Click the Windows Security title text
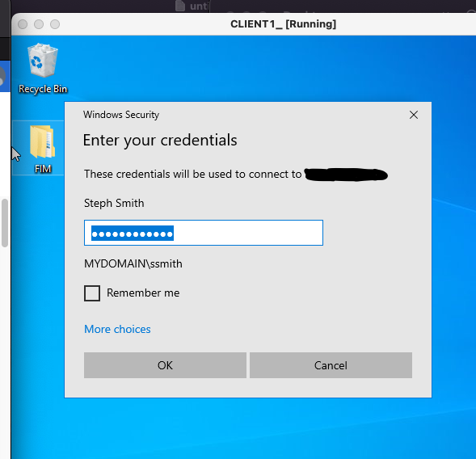The height and width of the screenshot is (459, 476). (121, 115)
